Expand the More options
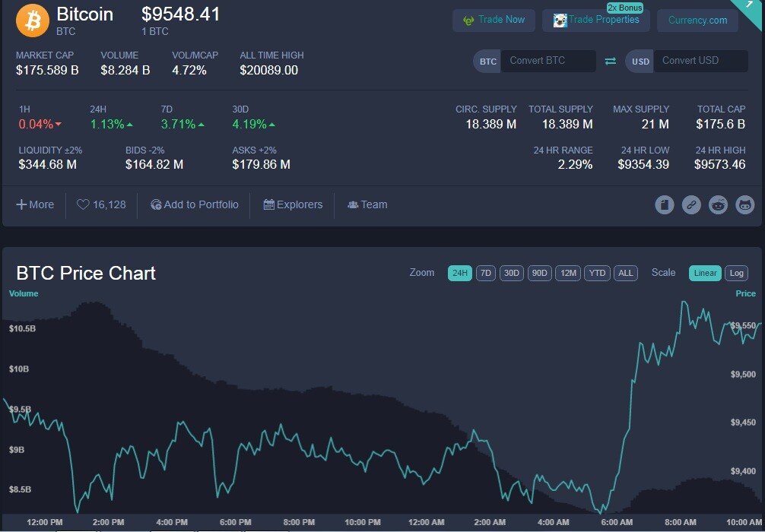This screenshot has width=765, height=532. [x=35, y=204]
